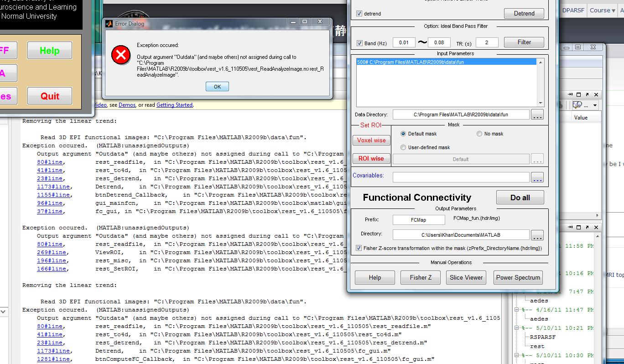This screenshot has height=364, width=624.
Task: Select the No mask radio button
Action: tap(479, 134)
